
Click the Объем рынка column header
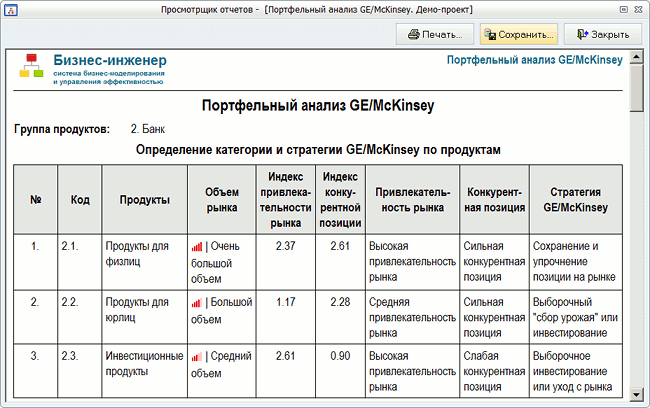(222, 199)
